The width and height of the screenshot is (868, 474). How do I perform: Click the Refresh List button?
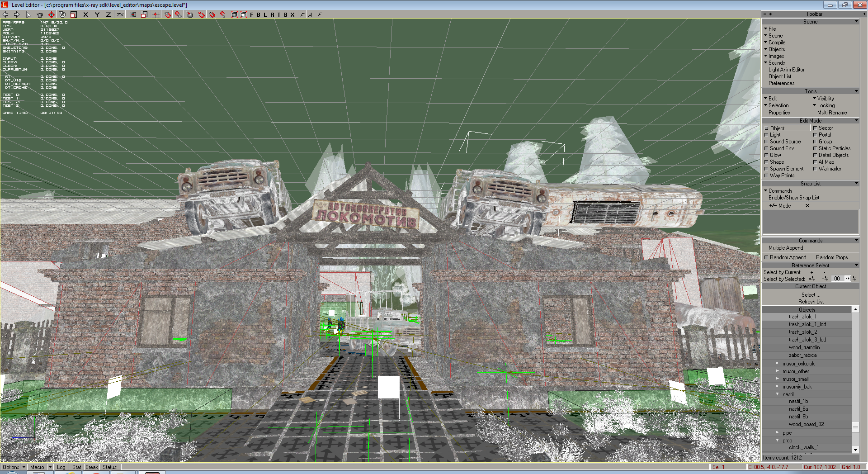tap(811, 302)
